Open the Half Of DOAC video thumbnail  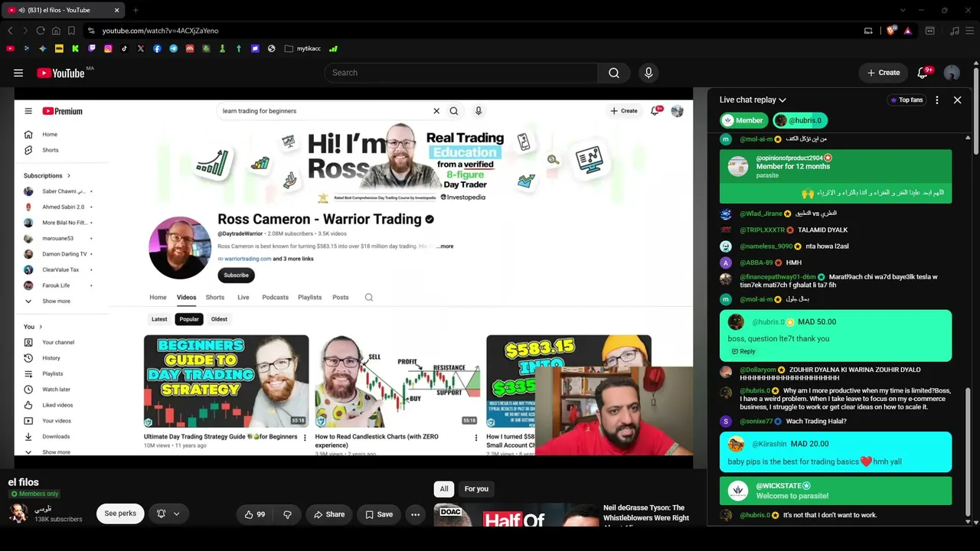tap(515, 515)
